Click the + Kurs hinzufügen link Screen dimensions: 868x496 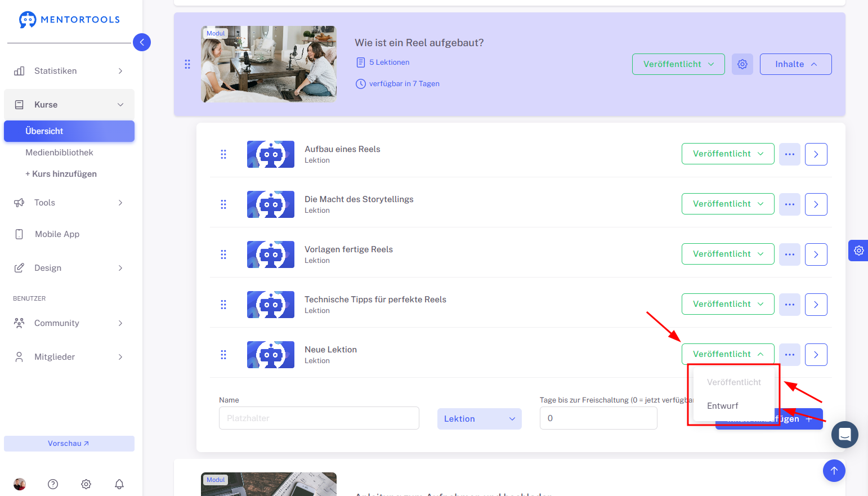(61, 174)
